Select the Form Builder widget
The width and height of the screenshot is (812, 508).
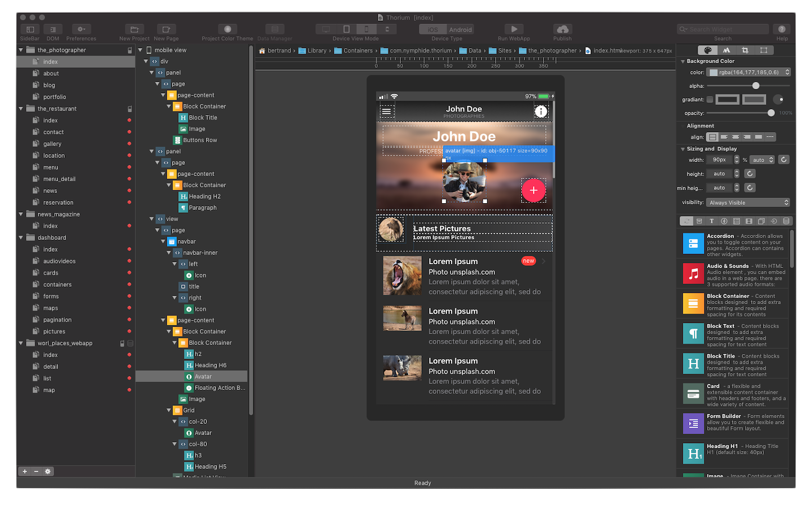pos(734,423)
